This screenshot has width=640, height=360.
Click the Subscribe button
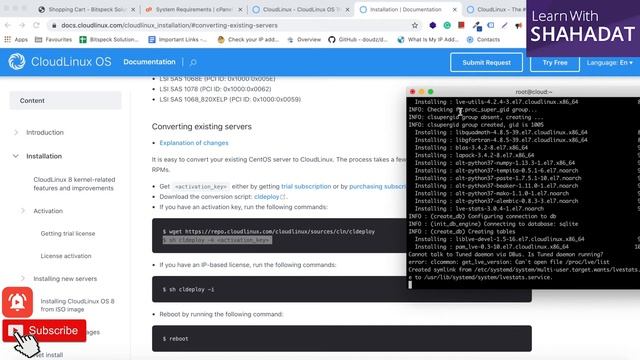click(44, 331)
